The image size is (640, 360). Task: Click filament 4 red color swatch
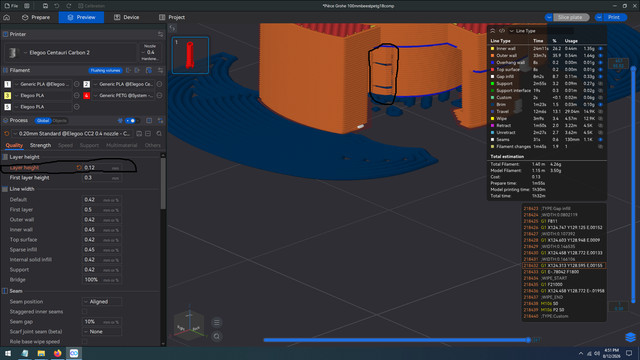pyautogui.click(x=87, y=96)
